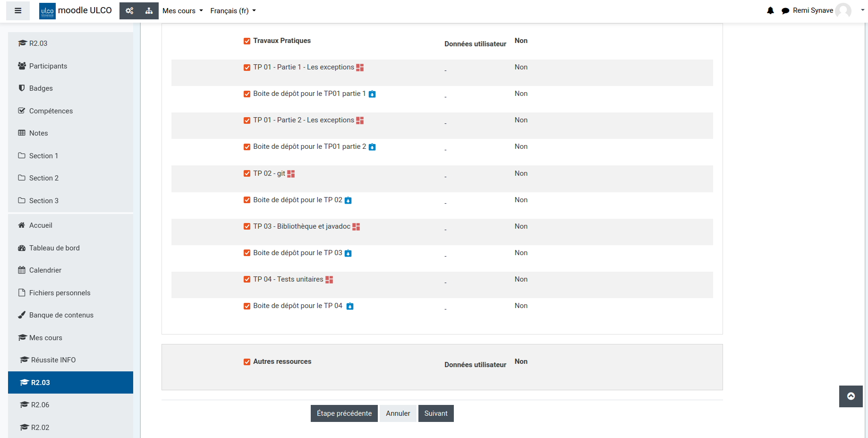Open Participants in the sidebar
This screenshot has width=868, height=438.
coord(48,66)
